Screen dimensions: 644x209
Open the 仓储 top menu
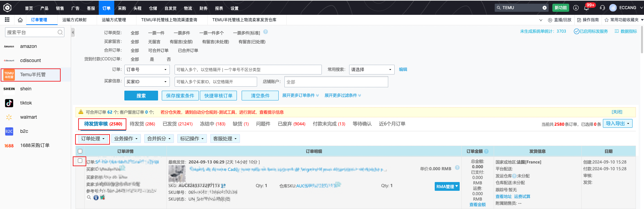[153, 8]
